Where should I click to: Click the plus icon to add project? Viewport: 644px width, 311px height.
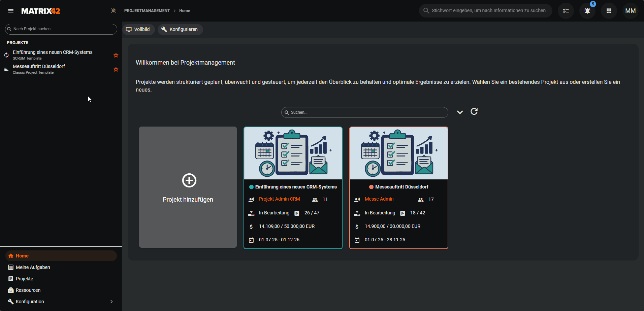(189, 180)
